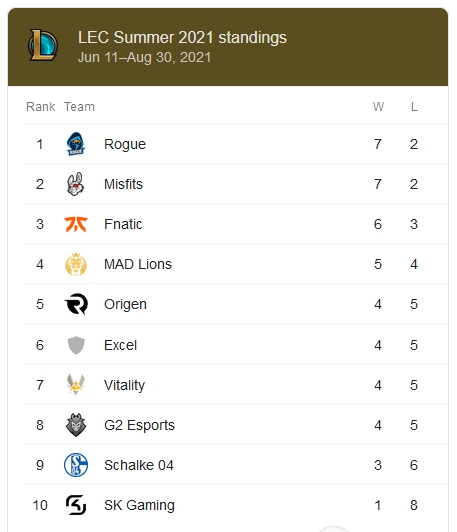This screenshot has width=457, height=532.
Task: Open the G2 Esports team entry
Action: point(139,425)
